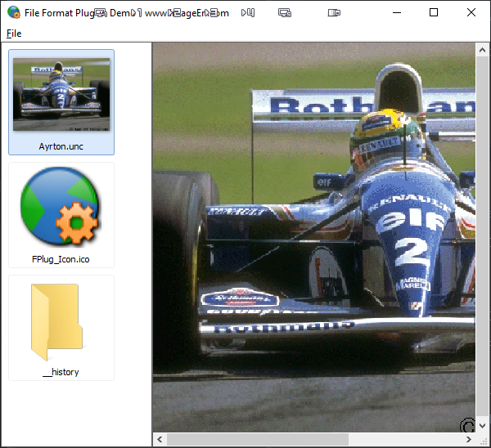Open the File menu
Screen dimensions: 491x448
(x=14, y=34)
